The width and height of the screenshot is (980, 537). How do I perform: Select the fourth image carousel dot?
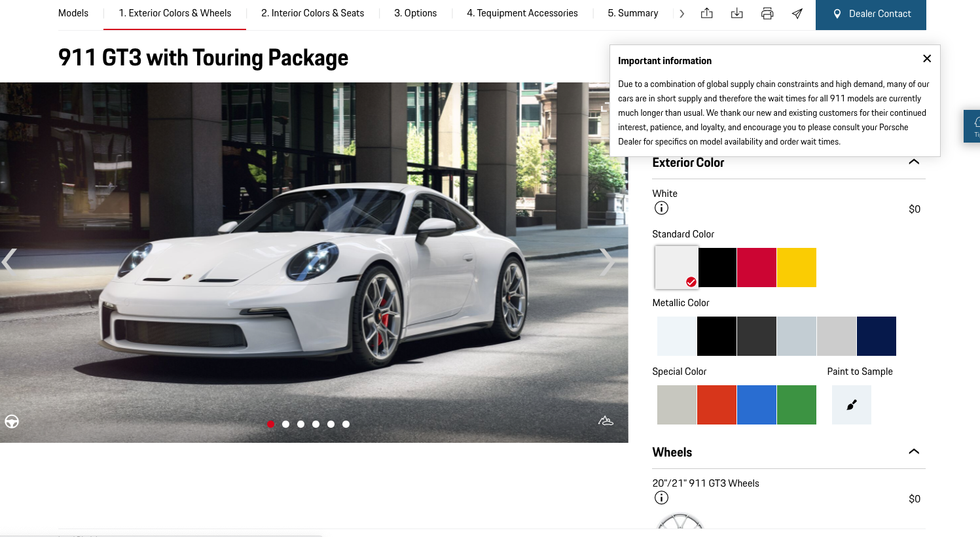point(316,424)
